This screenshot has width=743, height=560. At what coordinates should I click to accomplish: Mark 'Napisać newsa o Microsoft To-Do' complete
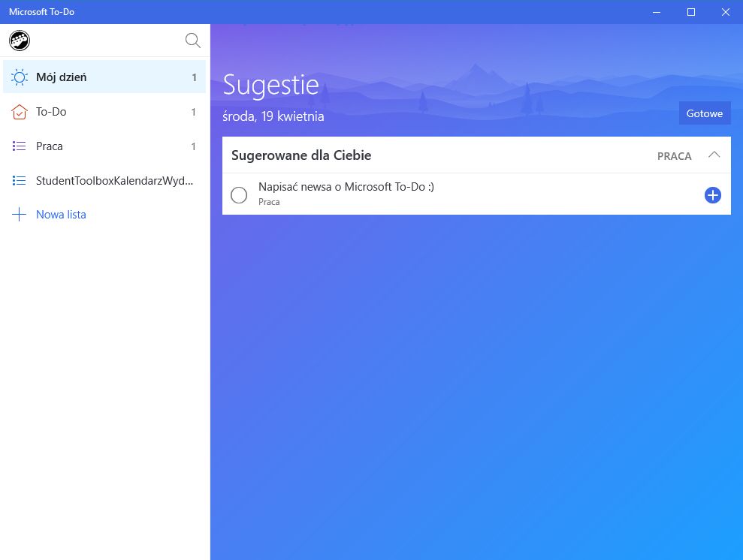coord(239,195)
